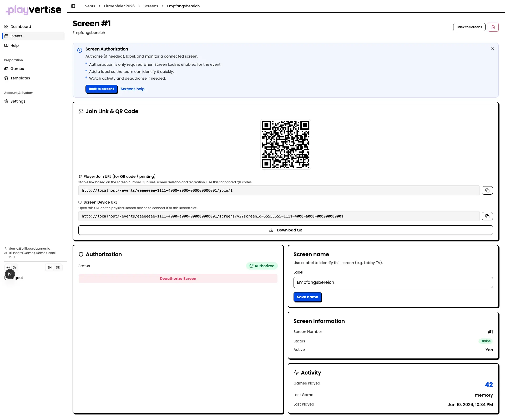505x420 pixels.
Task: Open Settings under Account & System
Action: 33,101
